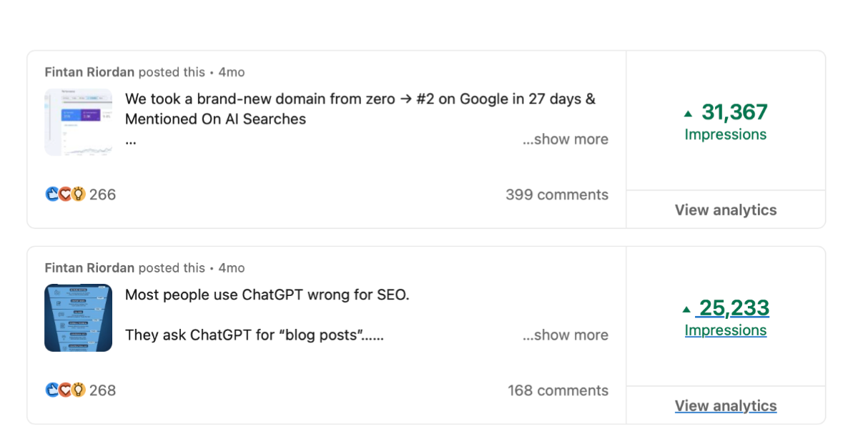
Task: Open Fintan Riordan's name on the first post
Action: (x=89, y=72)
